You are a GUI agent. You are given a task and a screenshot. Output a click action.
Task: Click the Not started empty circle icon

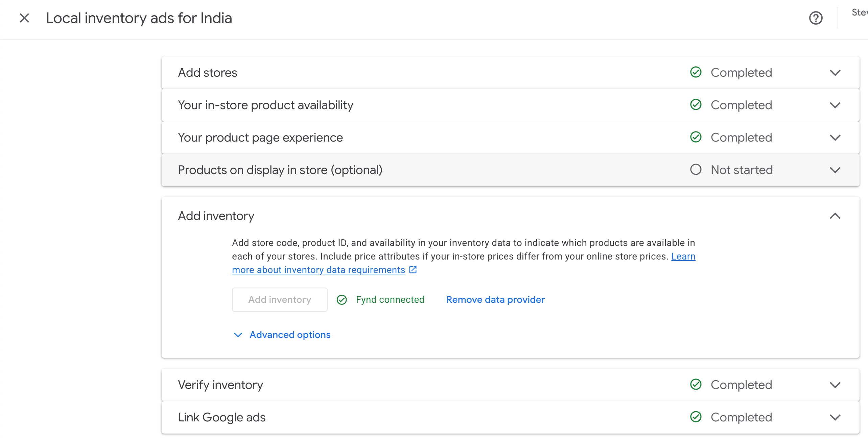tap(696, 170)
